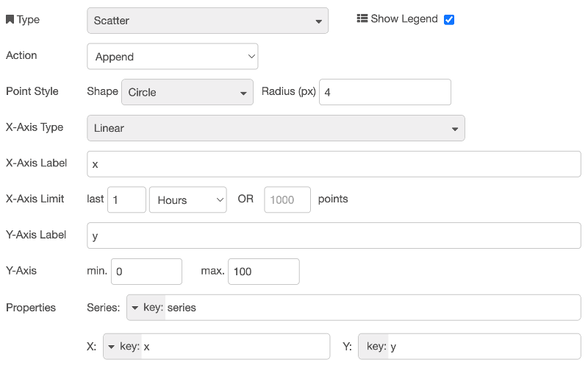Click the bookmark icon beside Type
588x368 pixels.
click(10, 20)
